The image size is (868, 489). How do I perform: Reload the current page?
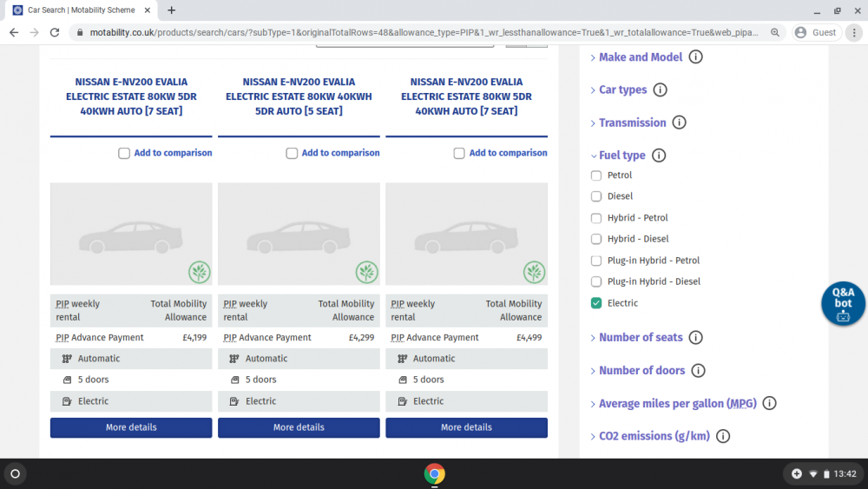point(54,33)
